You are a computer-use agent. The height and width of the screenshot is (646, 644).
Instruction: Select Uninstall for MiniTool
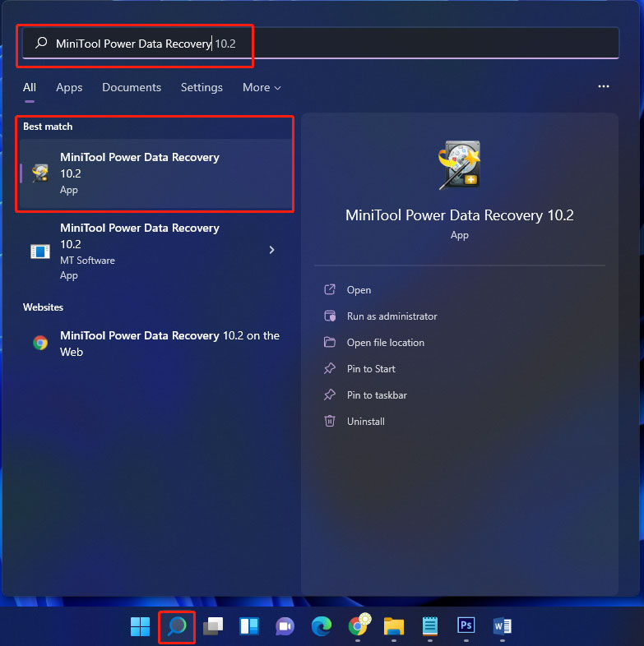pos(366,422)
